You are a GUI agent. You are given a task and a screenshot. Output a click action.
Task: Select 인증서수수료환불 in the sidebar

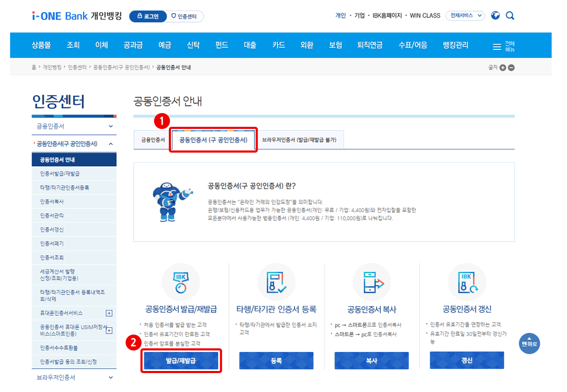74,348
